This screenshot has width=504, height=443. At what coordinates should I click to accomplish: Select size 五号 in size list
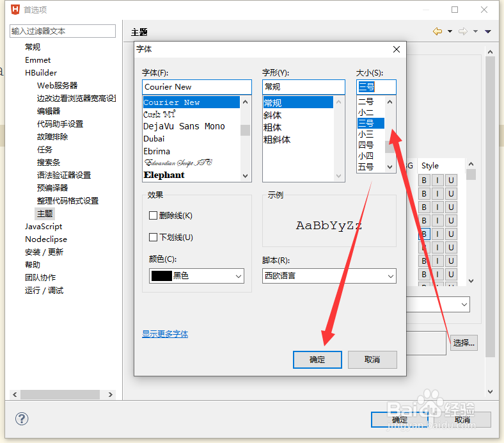coord(366,167)
